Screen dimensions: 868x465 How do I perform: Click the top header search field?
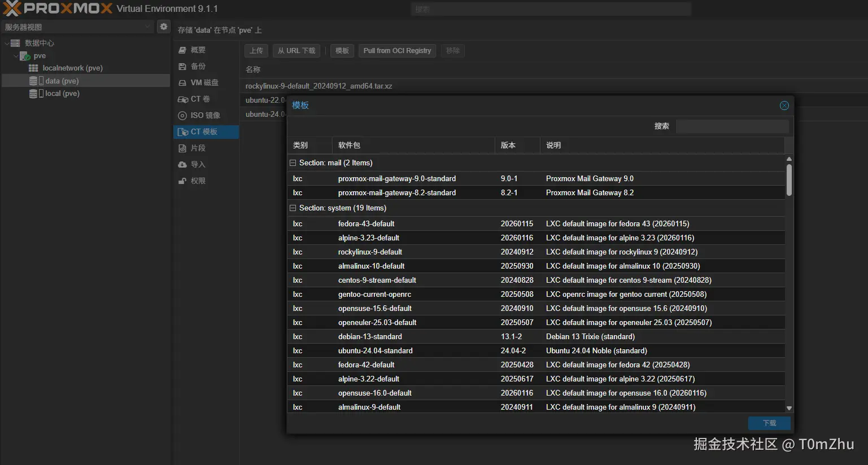[551, 9]
